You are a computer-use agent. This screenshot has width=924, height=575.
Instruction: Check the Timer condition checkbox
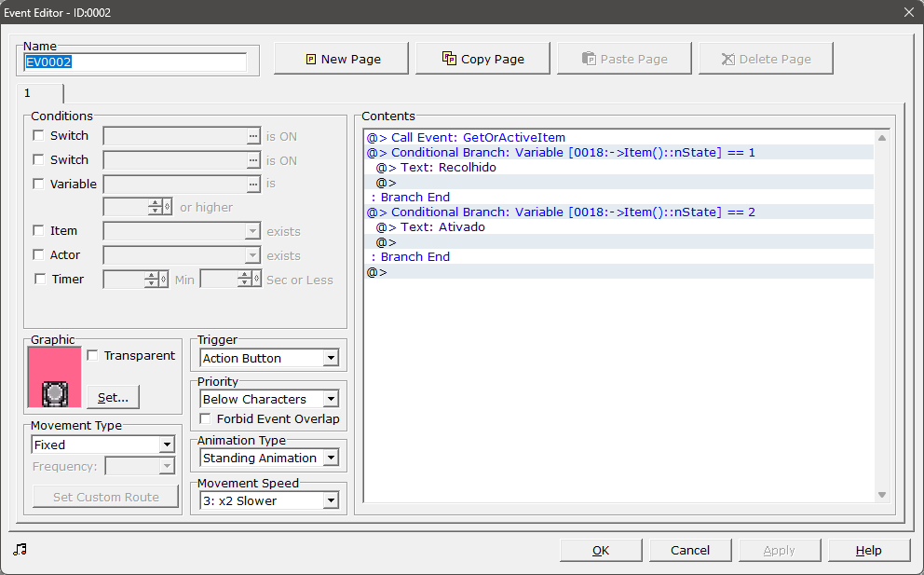tap(38, 279)
